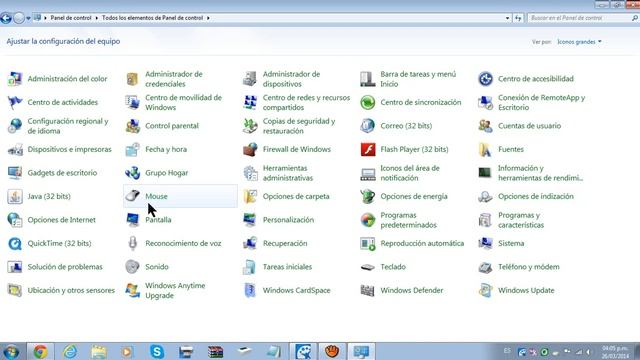This screenshot has height=360, width=640.
Task: Open Solución de problemas link
Action: [x=65, y=267]
